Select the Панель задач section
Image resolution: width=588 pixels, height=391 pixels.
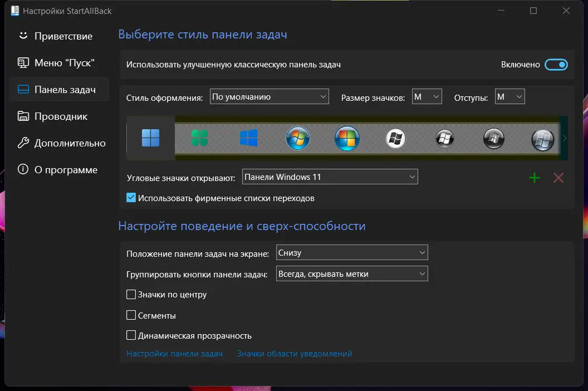pos(59,89)
